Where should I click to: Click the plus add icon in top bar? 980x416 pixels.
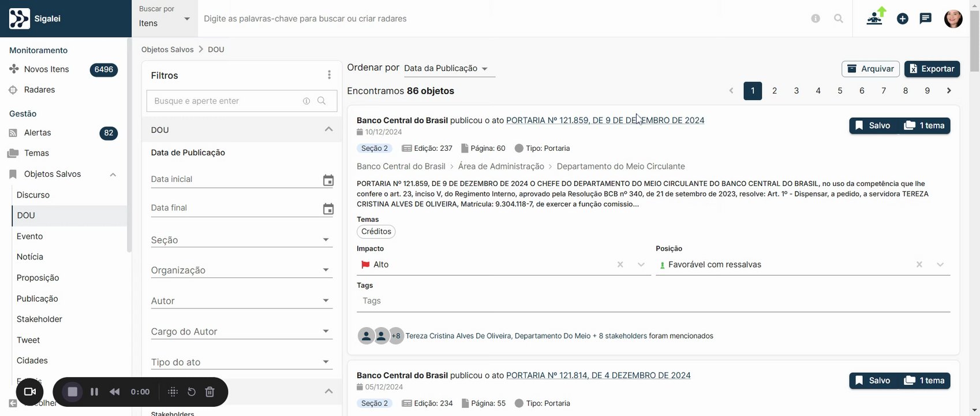tap(903, 18)
